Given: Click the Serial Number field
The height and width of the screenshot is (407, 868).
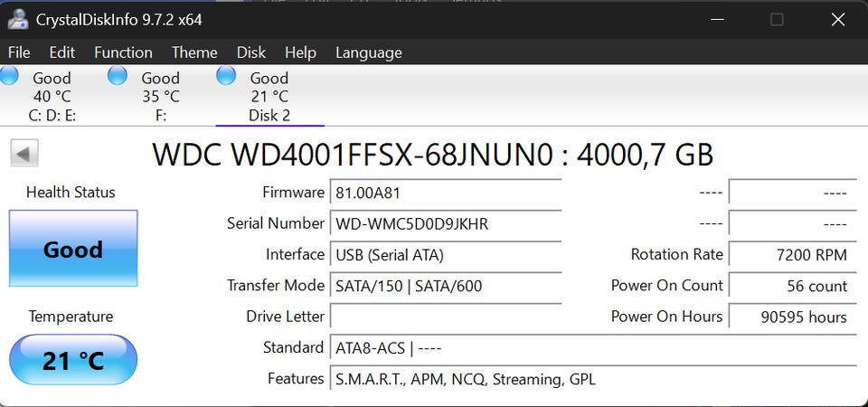Looking at the screenshot, I should [447, 223].
